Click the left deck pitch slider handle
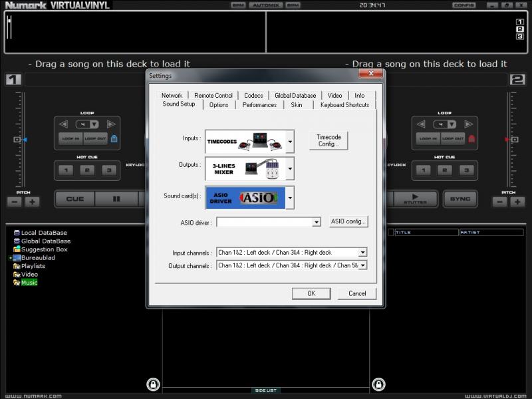This screenshot has height=399, width=532. 25,140
